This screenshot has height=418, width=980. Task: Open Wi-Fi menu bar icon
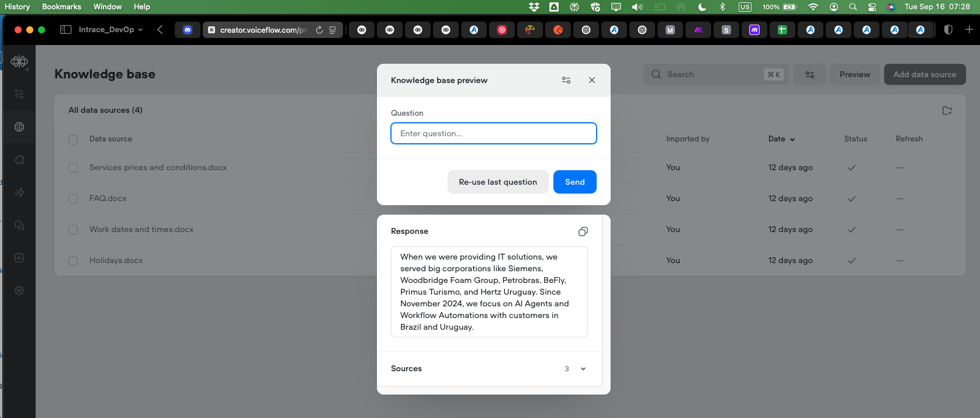[x=813, y=7]
